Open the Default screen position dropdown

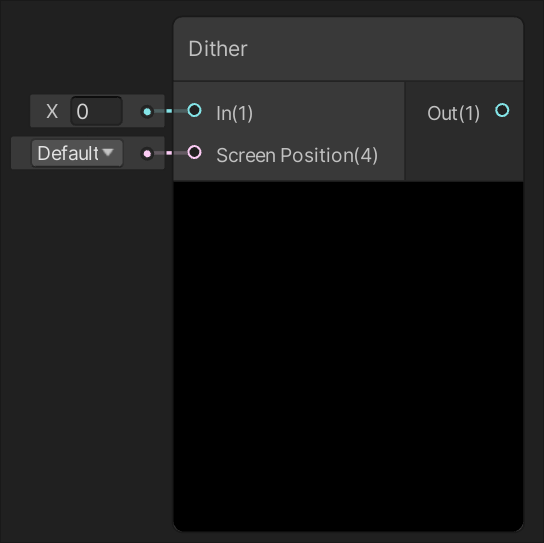click(77, 153)
